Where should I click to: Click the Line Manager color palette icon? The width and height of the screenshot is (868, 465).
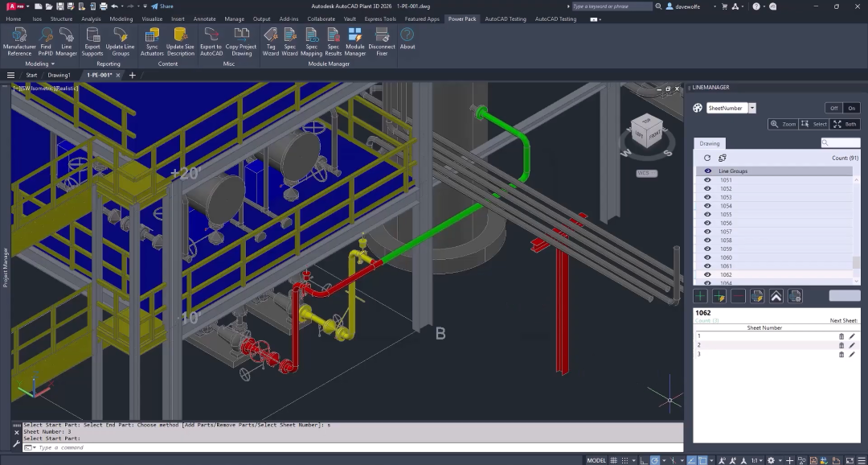698,108
